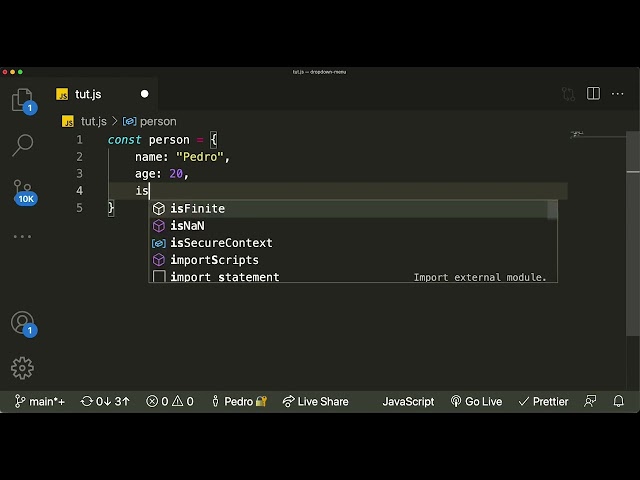Open the Explorer view in activity bar
Screen dimensions: 640x480
[x=22, y=99]
